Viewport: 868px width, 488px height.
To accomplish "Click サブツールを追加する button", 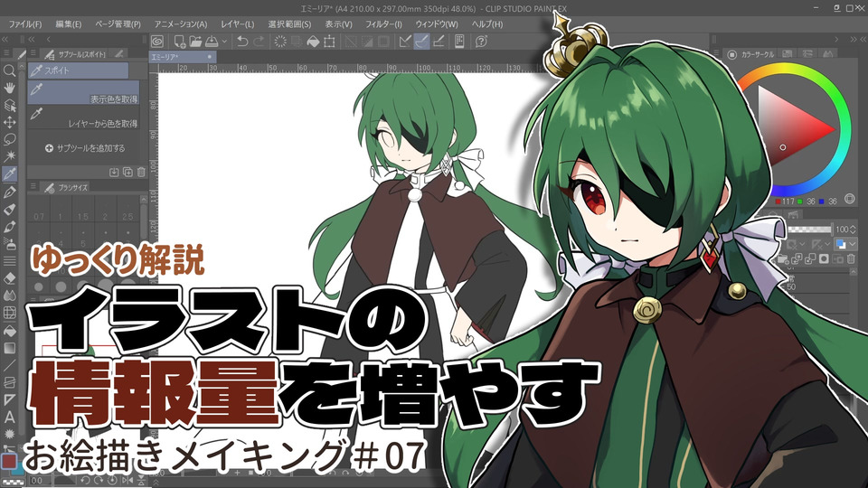I will click(x=85, y=148).
